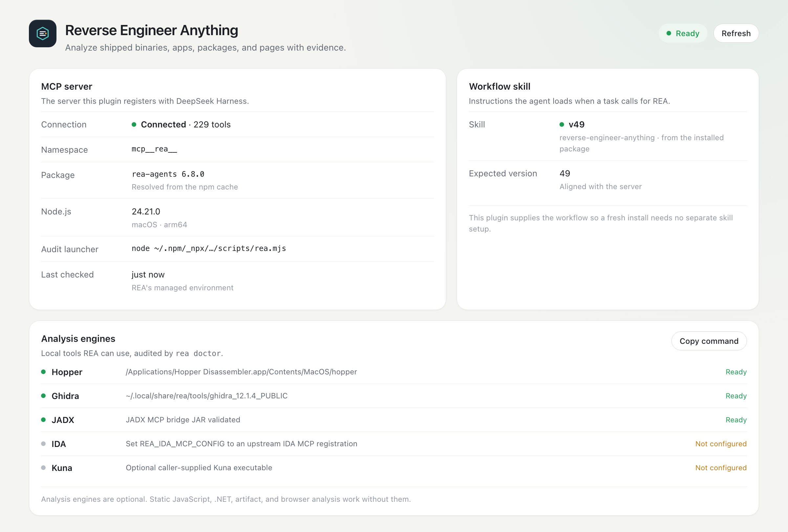788x532 pixels.
Task: Click the v49 skill version
Action: click(577, 124)
